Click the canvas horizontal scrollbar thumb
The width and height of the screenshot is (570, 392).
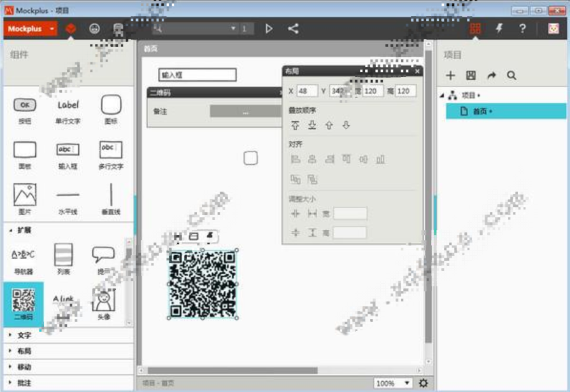(x=232, y=370)
